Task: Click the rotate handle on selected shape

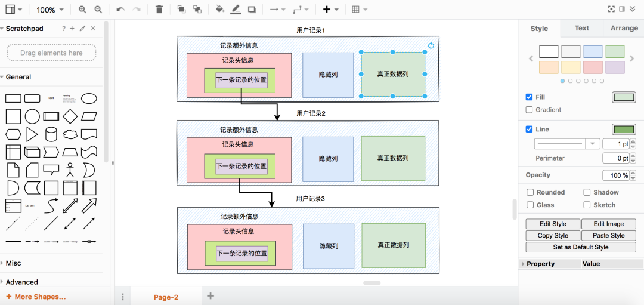Action: pos(431,45)
